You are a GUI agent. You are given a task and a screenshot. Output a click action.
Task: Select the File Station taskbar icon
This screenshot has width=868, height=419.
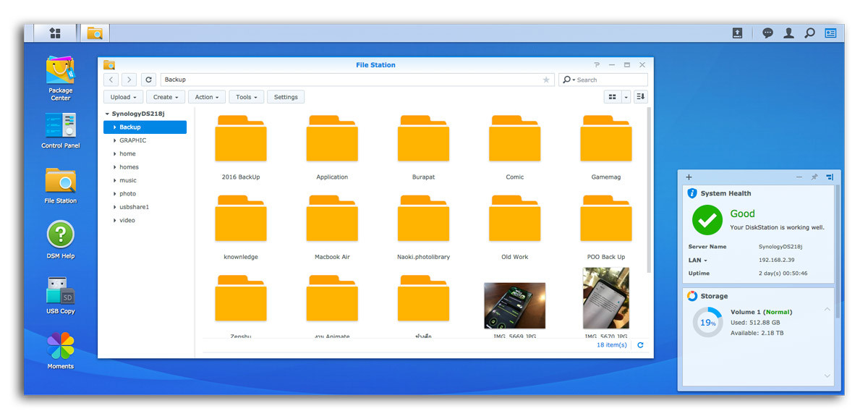(95, 33)
